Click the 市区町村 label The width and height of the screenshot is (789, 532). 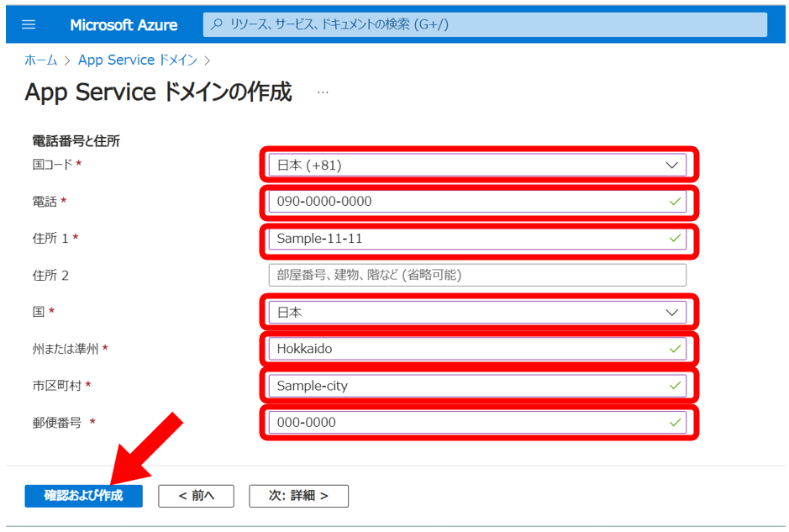57,386
